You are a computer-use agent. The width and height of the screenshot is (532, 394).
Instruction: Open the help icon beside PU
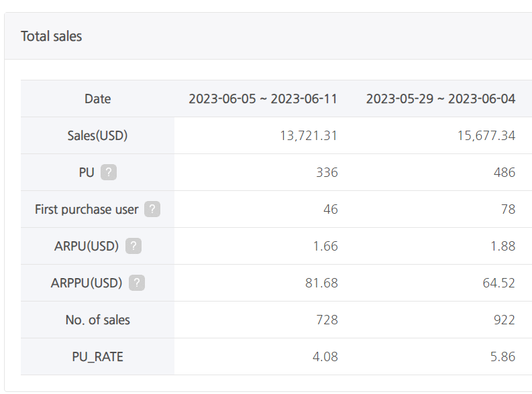click(109, 172)
